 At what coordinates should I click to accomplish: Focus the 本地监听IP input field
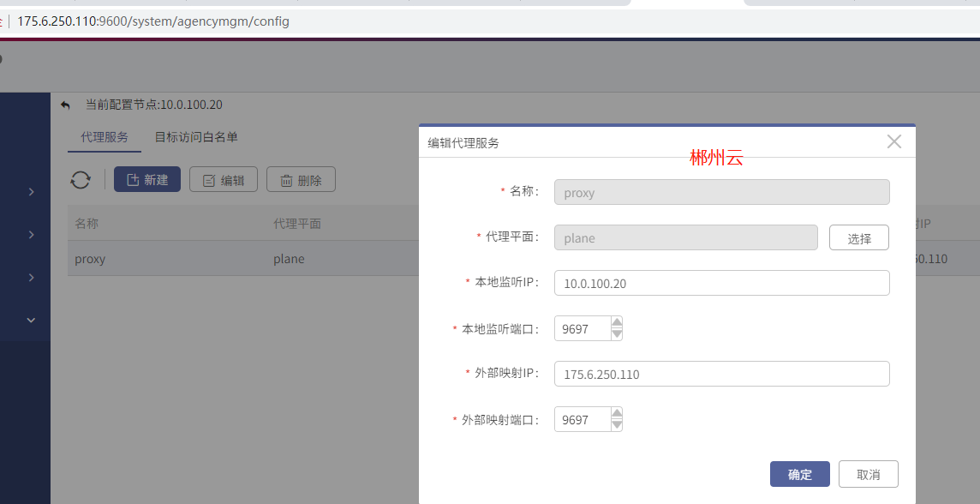[x=722, y=283]
